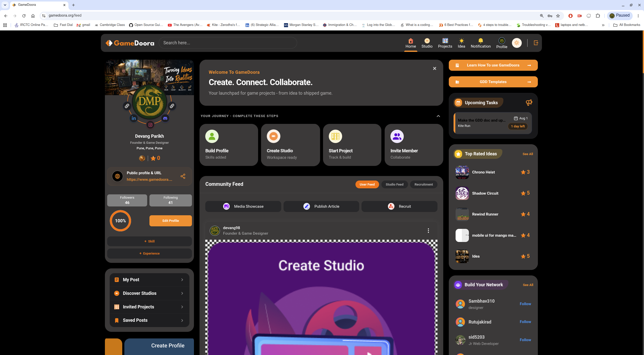Screen dimensions: 644x355
Task: Click the left link icon beside avatar
Action: (x=127, y=106)
